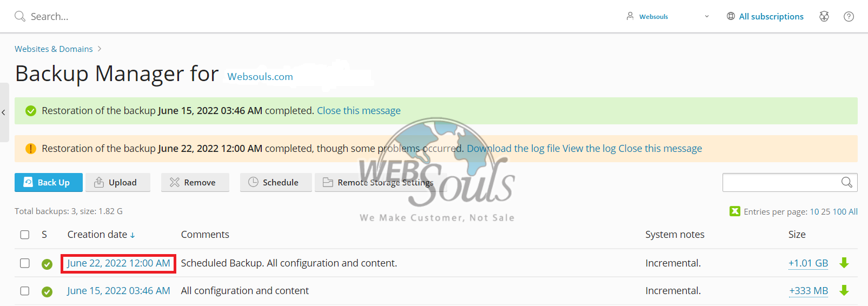Download the June 22 backup via green arrow
The width and height of the screenshot is (868, 306).
844,263
